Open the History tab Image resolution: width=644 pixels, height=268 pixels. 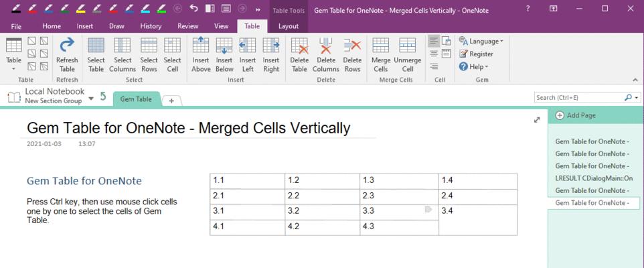click(x=151, y=26)
